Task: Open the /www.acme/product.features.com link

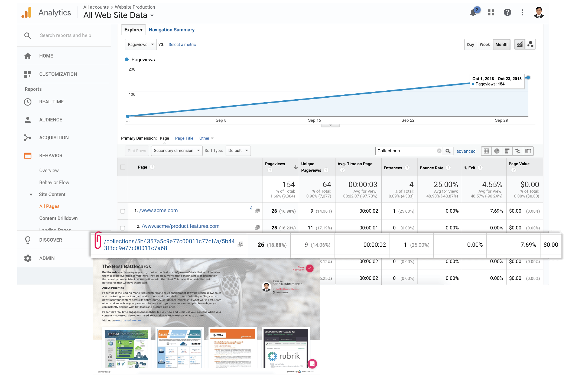Action: point(180,226)
